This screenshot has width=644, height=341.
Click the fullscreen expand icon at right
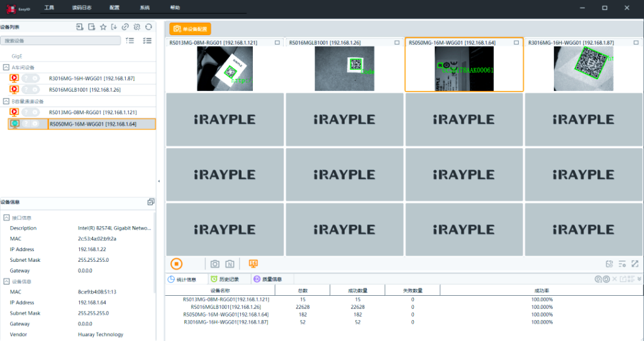tap(635, 264)
